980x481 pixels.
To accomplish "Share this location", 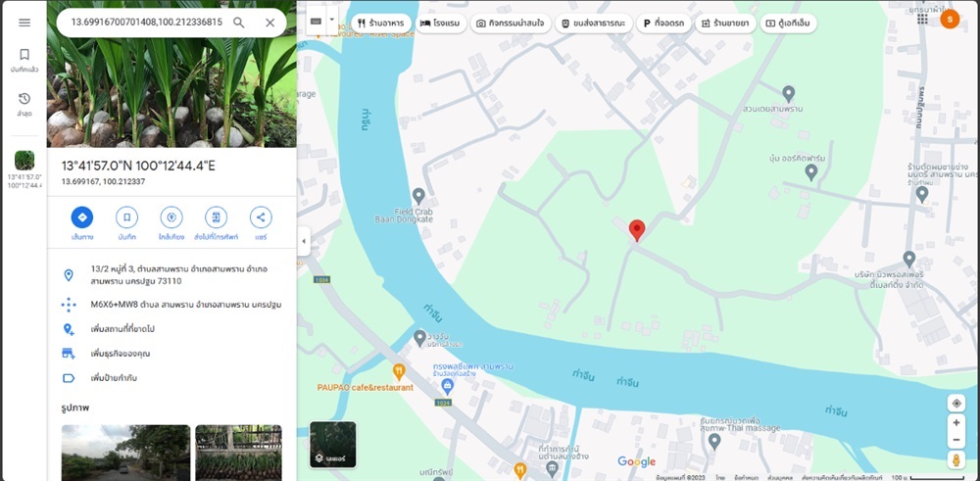I will coord(261,217).
